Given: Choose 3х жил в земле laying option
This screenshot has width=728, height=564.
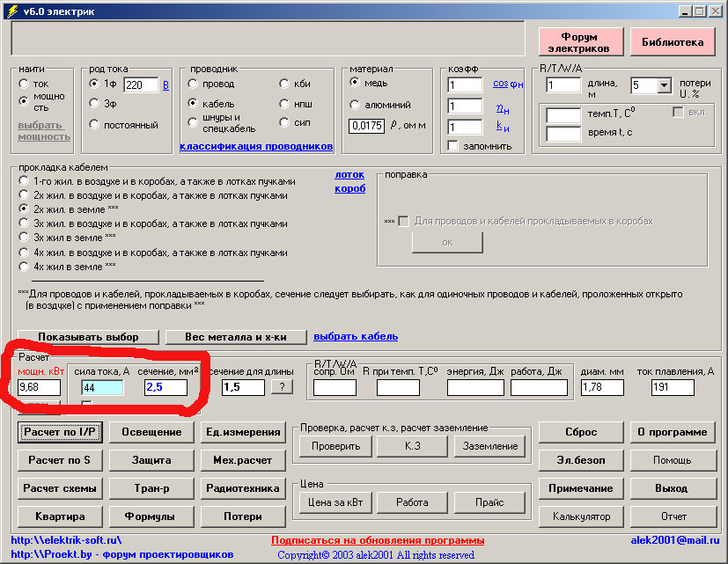Looking at the screenshot, I should [x=24, y=238].
